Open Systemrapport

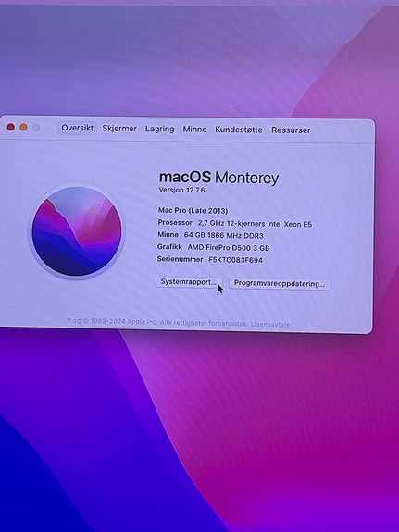pos(189,282)
